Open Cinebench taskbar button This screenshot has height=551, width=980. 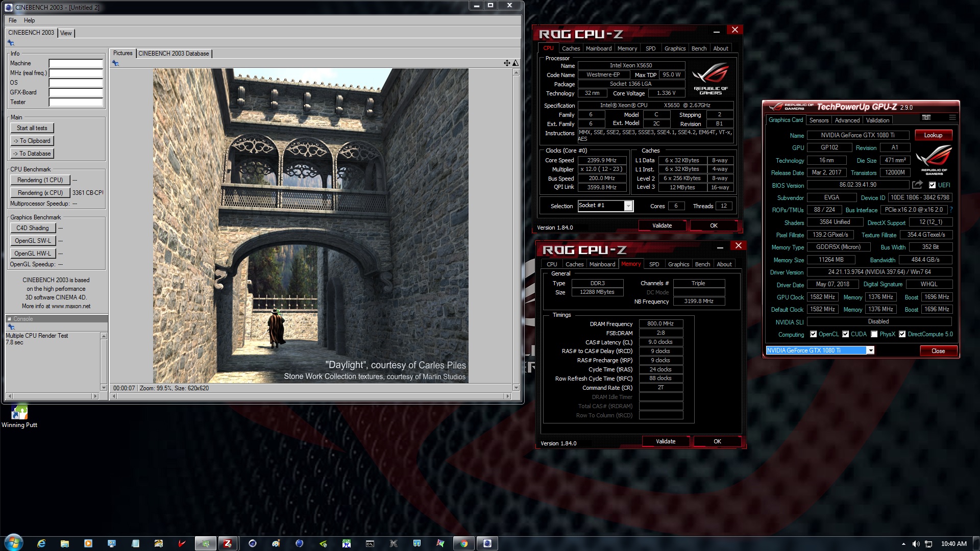(x=487, y=543)
